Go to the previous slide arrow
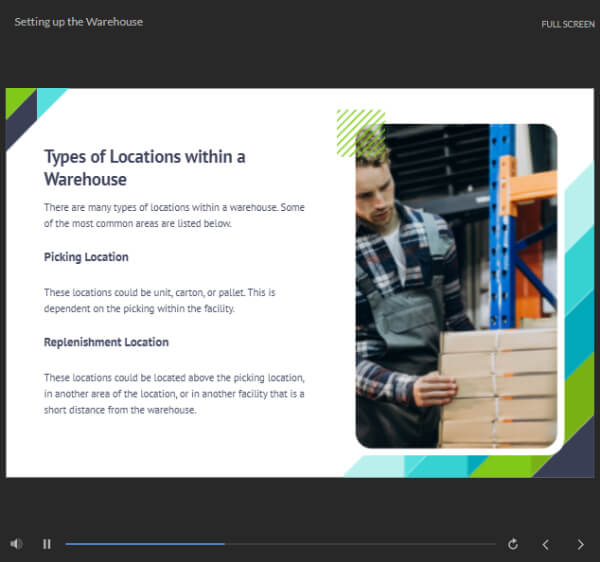Screen dimensions: 600x562 [x=545, y=544]
